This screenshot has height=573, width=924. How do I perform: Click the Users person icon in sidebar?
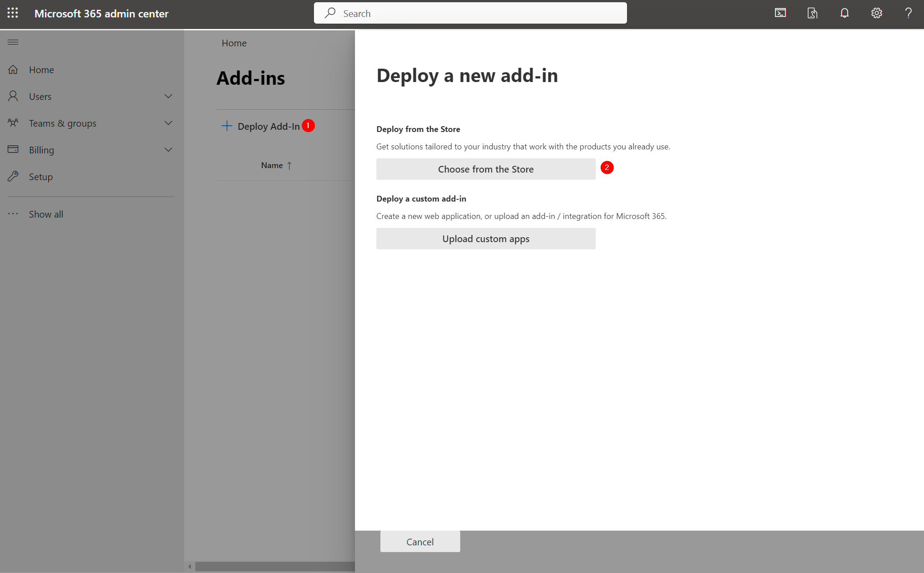12,96
